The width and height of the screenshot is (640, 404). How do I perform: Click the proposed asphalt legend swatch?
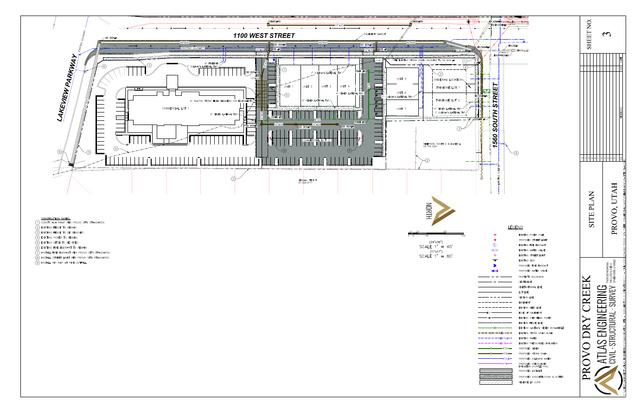coord(495,371)
